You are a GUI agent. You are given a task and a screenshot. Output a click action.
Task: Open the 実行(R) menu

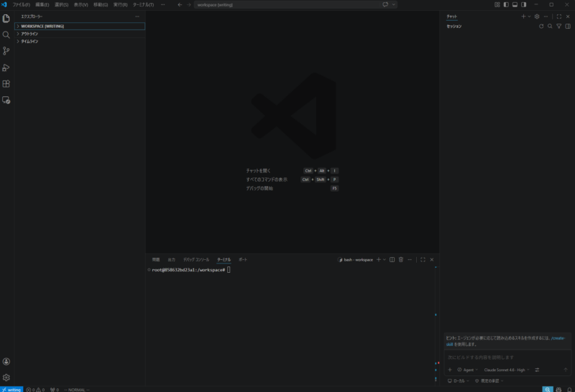[x=120, y=5]
